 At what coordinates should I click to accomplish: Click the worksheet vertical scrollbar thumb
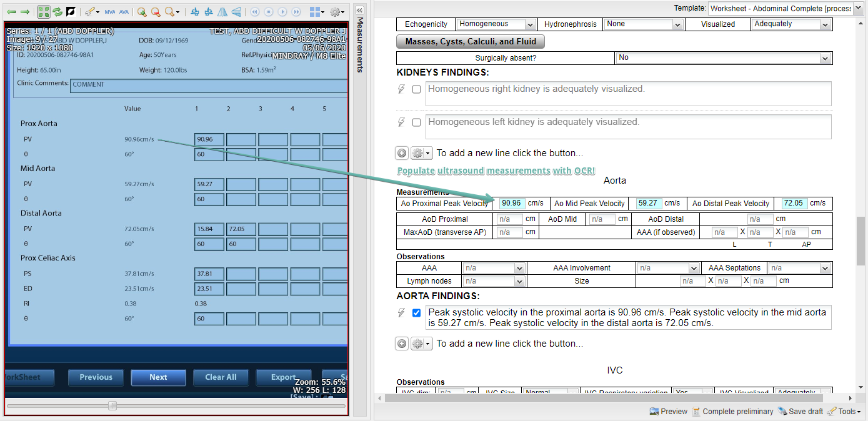[861, 242]
